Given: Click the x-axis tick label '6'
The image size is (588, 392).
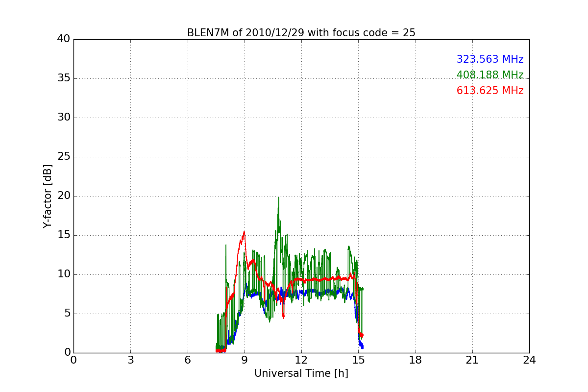Looking at the screenshot, I should point(187,360).
